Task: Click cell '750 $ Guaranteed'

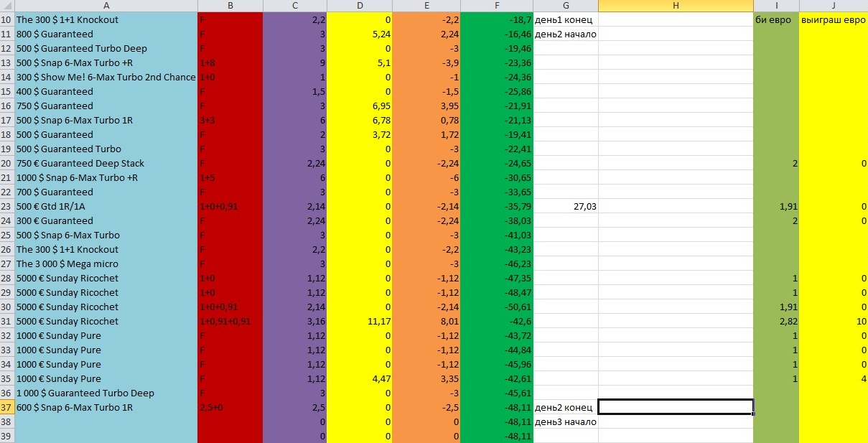Action: coord(106,106)
